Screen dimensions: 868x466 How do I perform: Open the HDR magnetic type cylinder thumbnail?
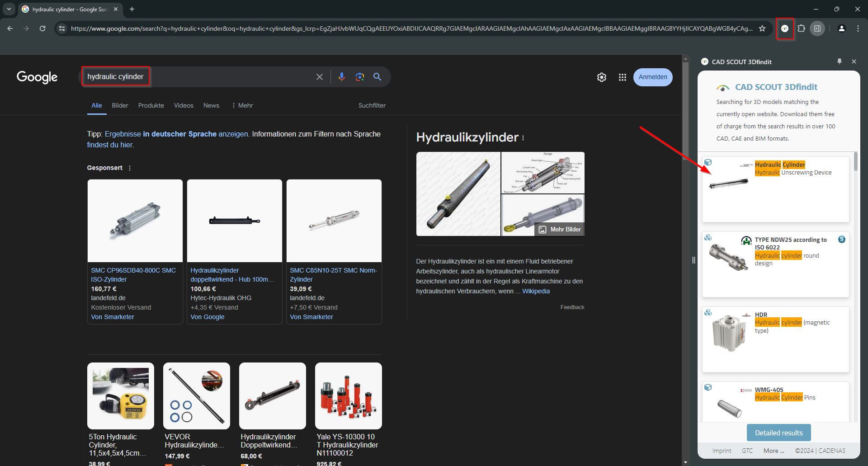pos(728,333)
